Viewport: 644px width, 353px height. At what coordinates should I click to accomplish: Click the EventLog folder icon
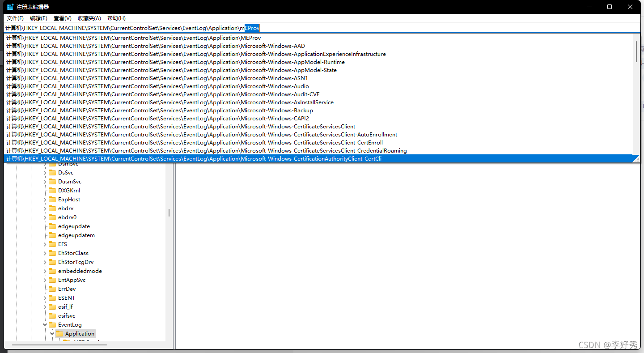(x=52, y=325)
